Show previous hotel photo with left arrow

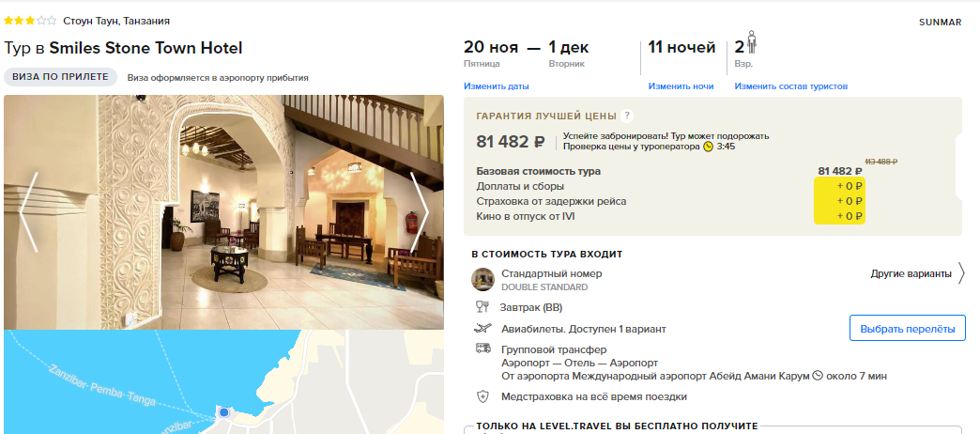point(29,212)
